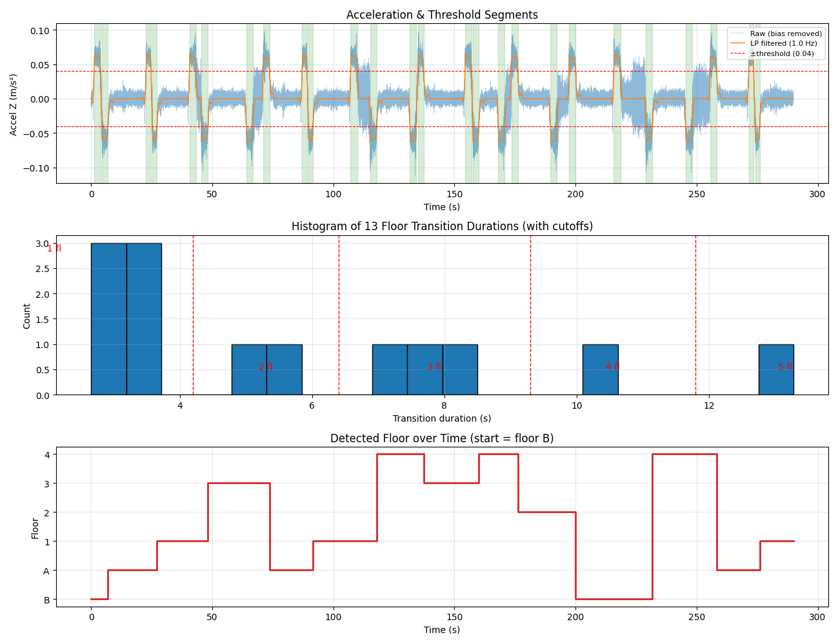This screenshot has height=644, width=838.
Task: Click the 'Count' y-axis label of the histogram
Action: (x=26, y=316)
